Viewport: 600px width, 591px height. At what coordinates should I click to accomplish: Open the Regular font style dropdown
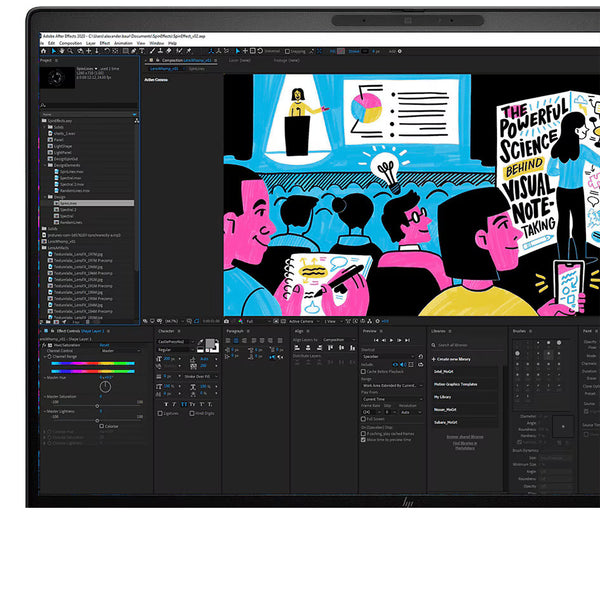pos(176,350)
